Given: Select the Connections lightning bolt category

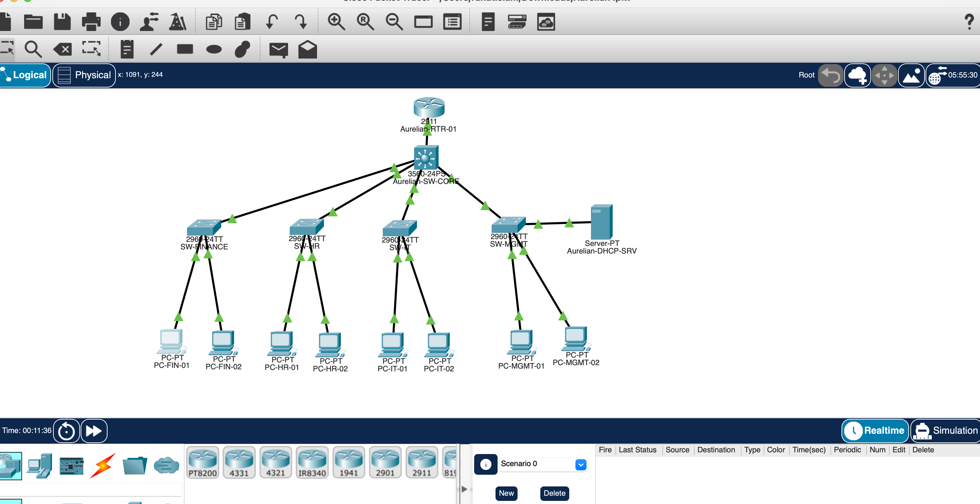Looking at the screenshot, I should [x=103, y=465].
